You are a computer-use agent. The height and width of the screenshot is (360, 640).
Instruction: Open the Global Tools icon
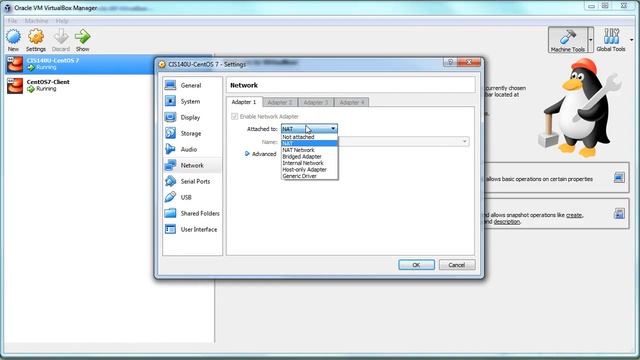(611, 37)
